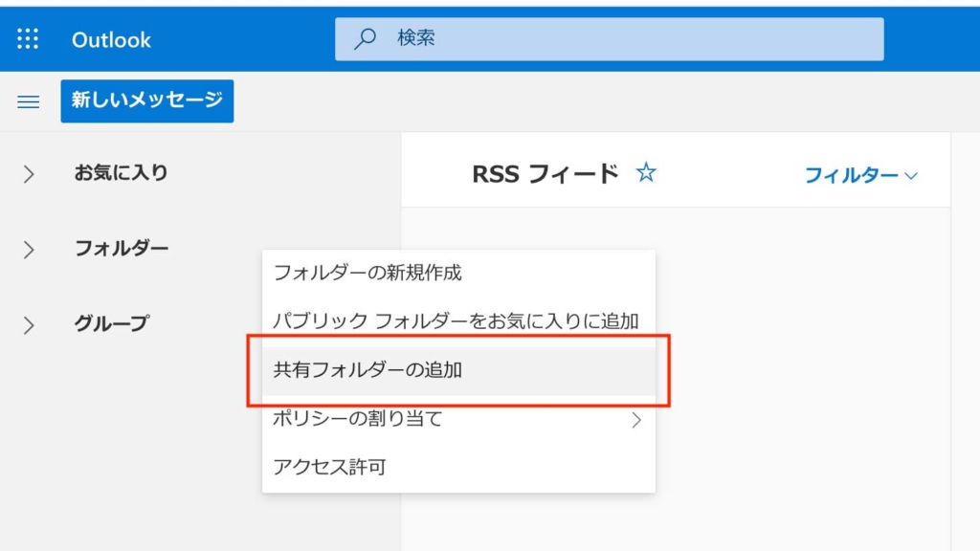Select アクセス許可 from the context menu
The width and height of the screenshot is (980, 551).
[x=458, y=467]
